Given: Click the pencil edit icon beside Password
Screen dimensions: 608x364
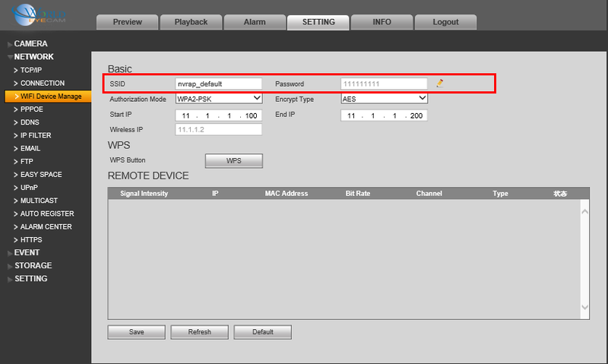Looking at the screenshot, I should (x=440, y=83).
